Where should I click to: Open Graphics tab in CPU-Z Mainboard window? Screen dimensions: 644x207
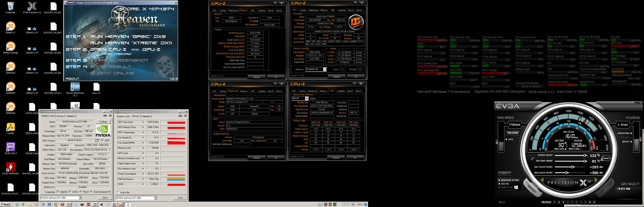click(x=262, y=91)
